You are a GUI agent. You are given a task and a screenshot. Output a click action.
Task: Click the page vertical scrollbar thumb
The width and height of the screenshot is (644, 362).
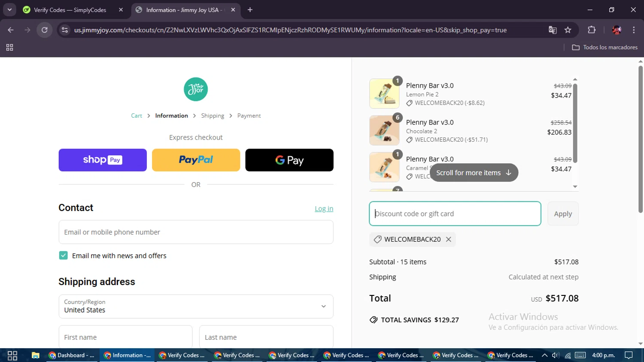(x=641, y=140)
